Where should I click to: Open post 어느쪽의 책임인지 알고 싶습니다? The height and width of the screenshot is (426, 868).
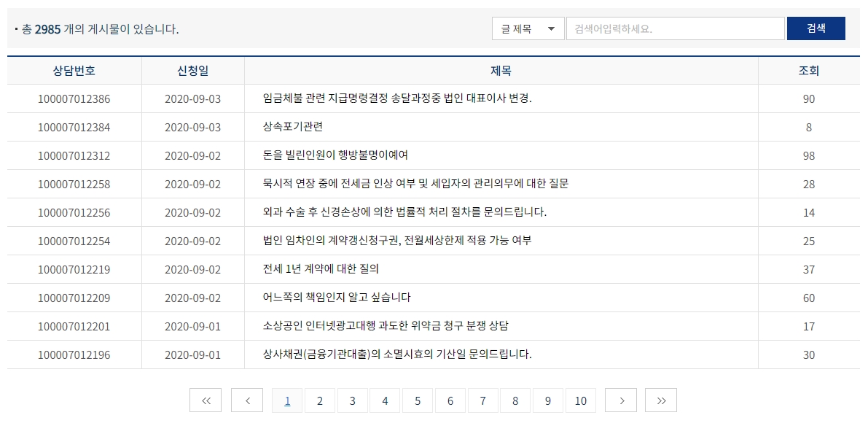[x=337, y=298]
